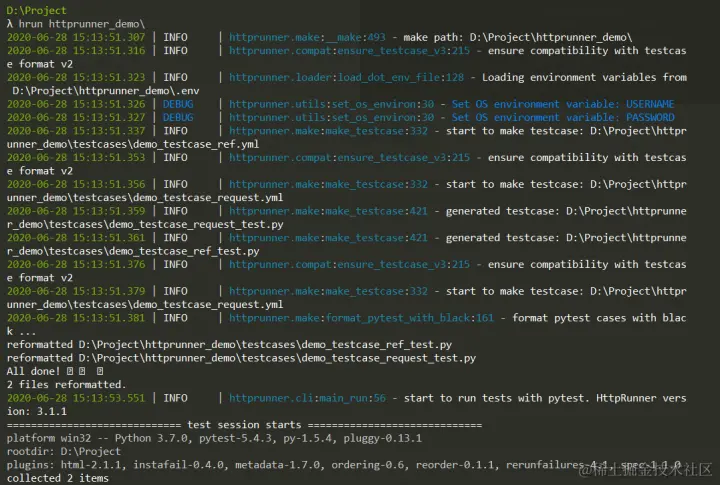This screenshot has width=720, height=485.
Task: Click "generated testcase" on the 15:13:51.359 line
Action: pos(502,211)
